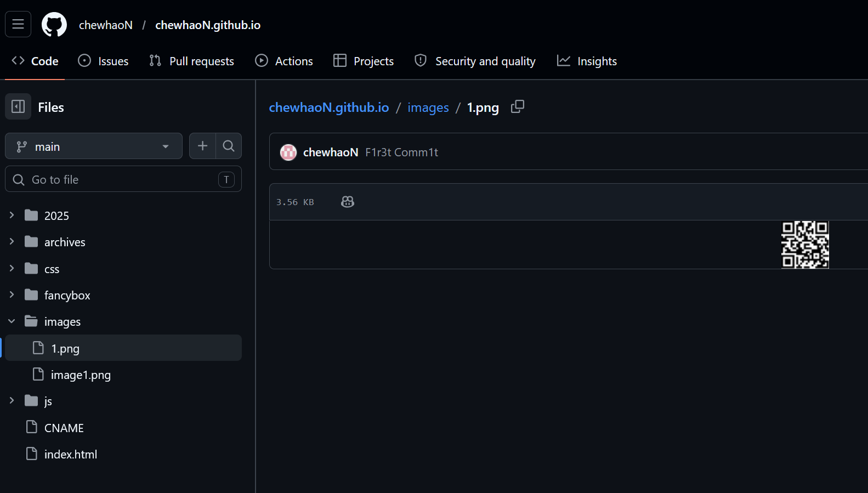Open the archives folder name
The height and width of the screenshot is (493, 868).
coord(65,242)
